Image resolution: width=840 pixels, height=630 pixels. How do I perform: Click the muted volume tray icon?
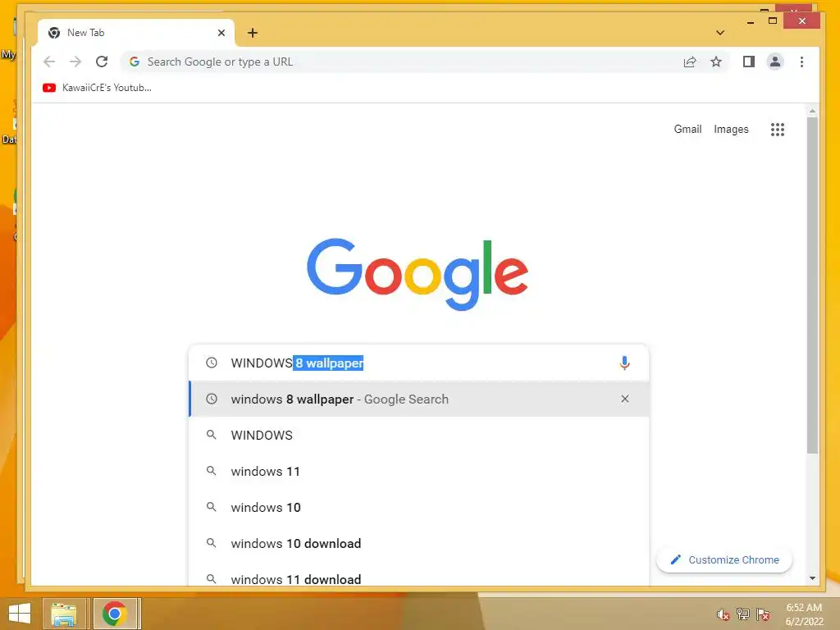724,614
